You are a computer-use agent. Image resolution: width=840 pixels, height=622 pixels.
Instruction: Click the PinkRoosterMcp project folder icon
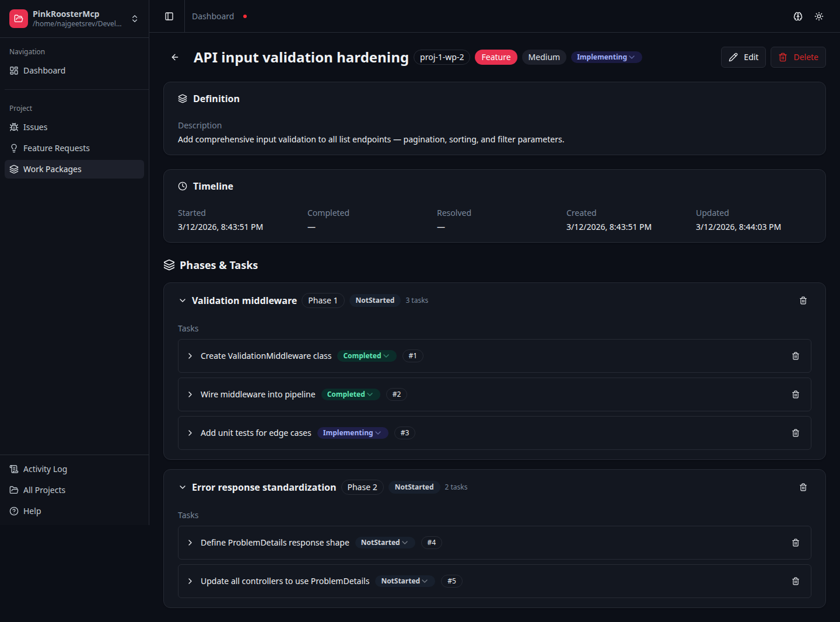[x=19, y=19]
